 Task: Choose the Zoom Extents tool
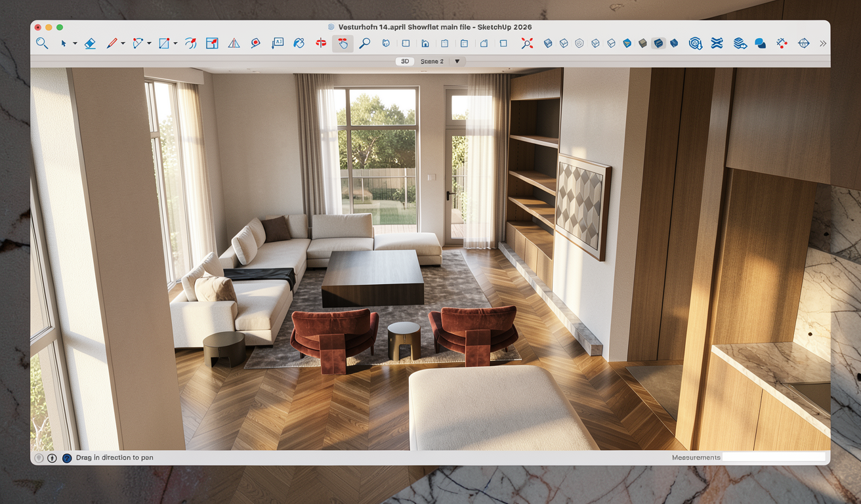[x=527, y=43]
